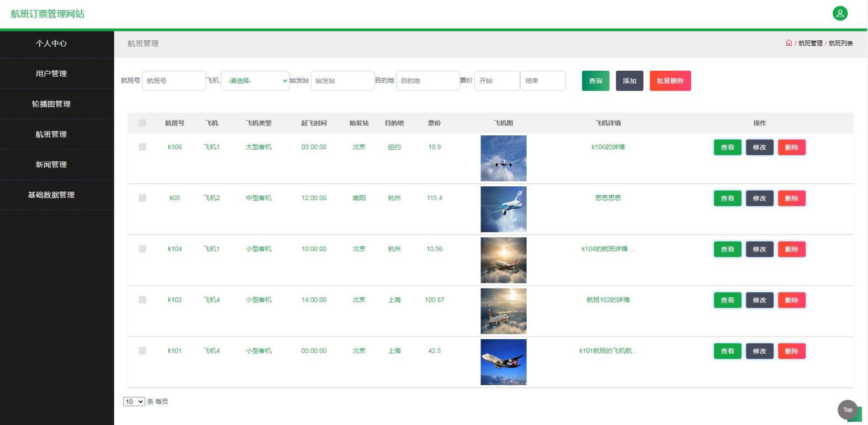Click the red 批量删除 button
Screen dimensions: 868x425
pos(670,81)
